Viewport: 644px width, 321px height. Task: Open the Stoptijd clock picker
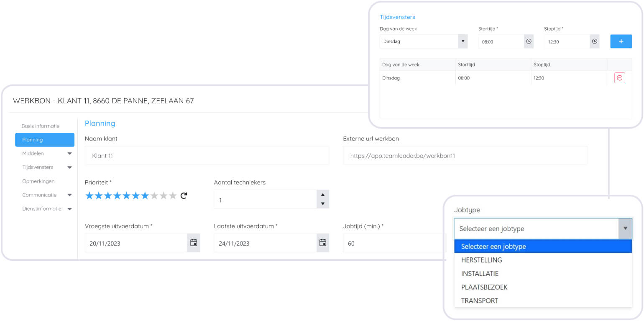tap(595, 41)
